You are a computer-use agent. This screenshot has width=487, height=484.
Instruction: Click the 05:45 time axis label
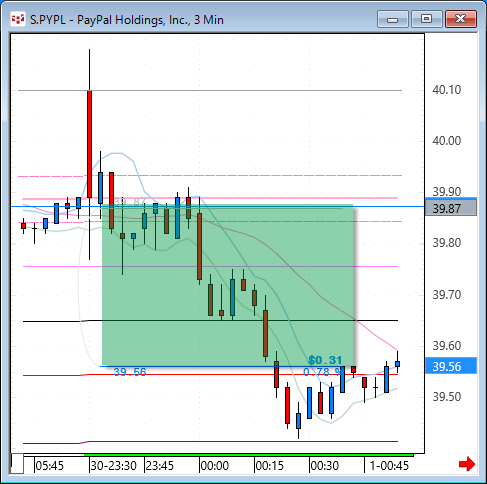(x=49, y=465)
